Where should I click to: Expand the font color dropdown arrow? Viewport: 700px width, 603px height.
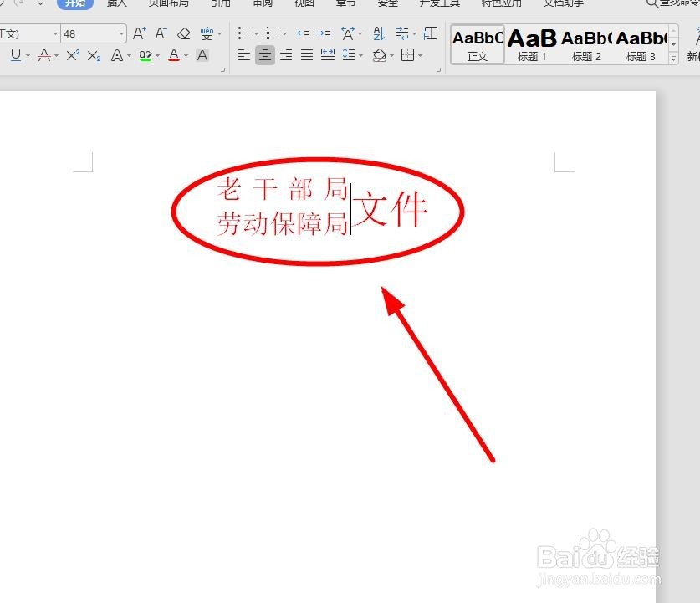pyautogui.click(x=186, y=55)
